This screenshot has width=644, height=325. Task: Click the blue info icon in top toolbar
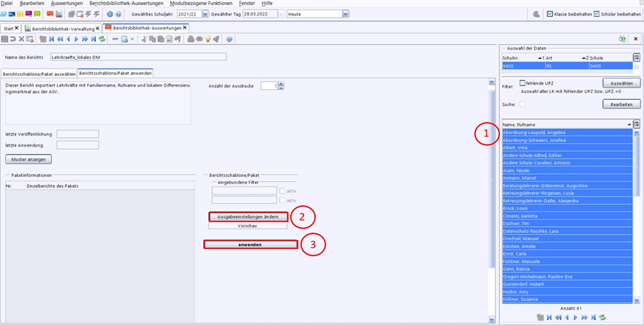[x=110, y=14]
